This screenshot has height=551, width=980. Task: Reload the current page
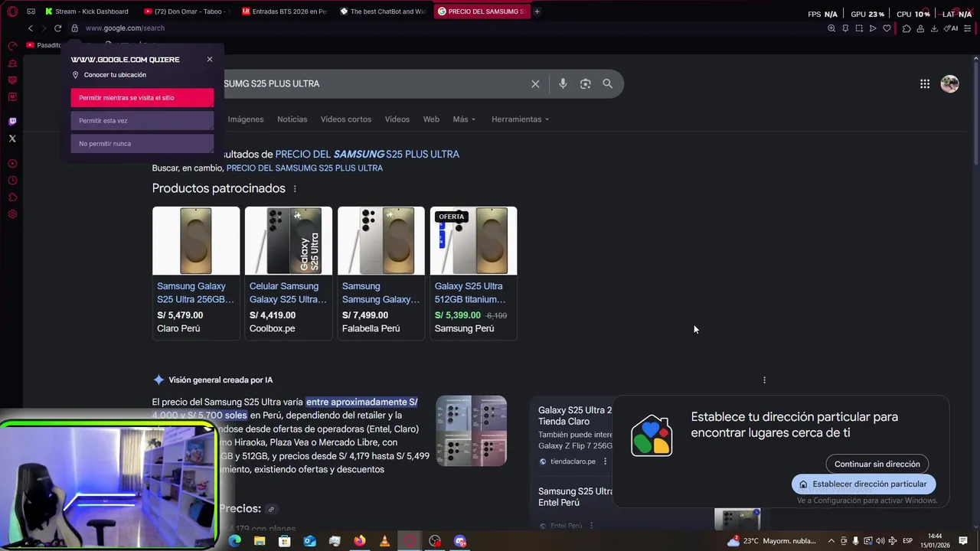57,28
